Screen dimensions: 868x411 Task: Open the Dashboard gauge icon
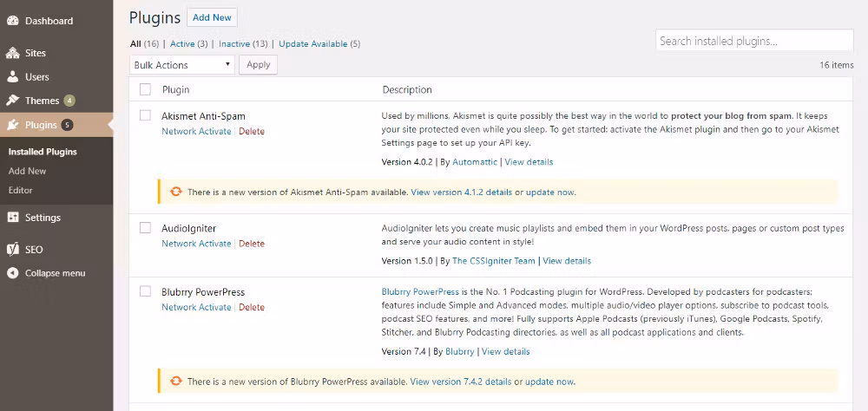[x=13, y=21]
